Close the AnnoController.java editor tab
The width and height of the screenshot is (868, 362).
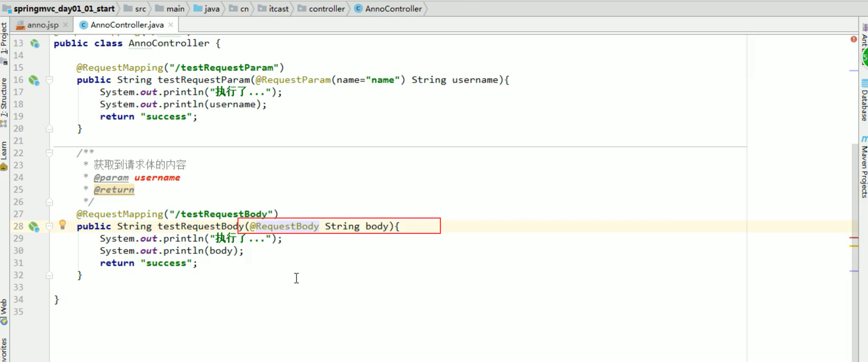click(x=171, y=25)
